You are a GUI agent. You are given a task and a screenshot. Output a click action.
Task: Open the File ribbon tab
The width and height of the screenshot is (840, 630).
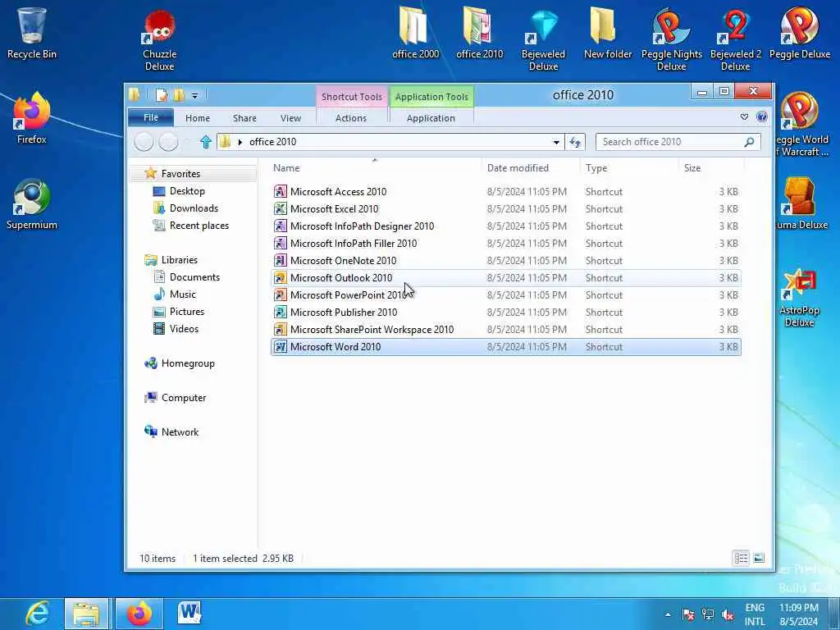coord(151,117)
